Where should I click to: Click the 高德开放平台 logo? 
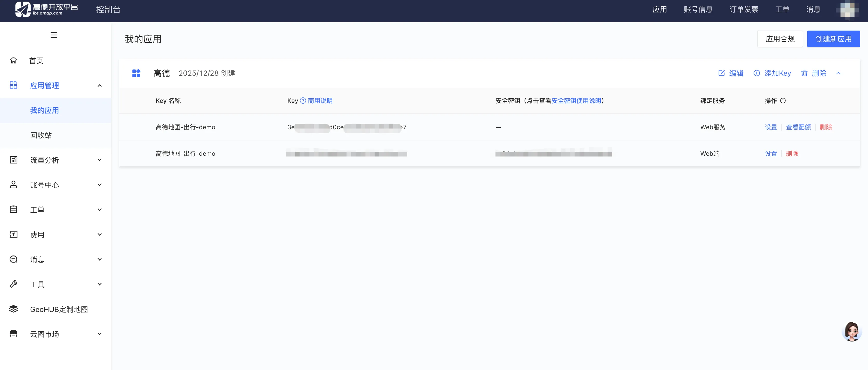(x=46, y=9)
